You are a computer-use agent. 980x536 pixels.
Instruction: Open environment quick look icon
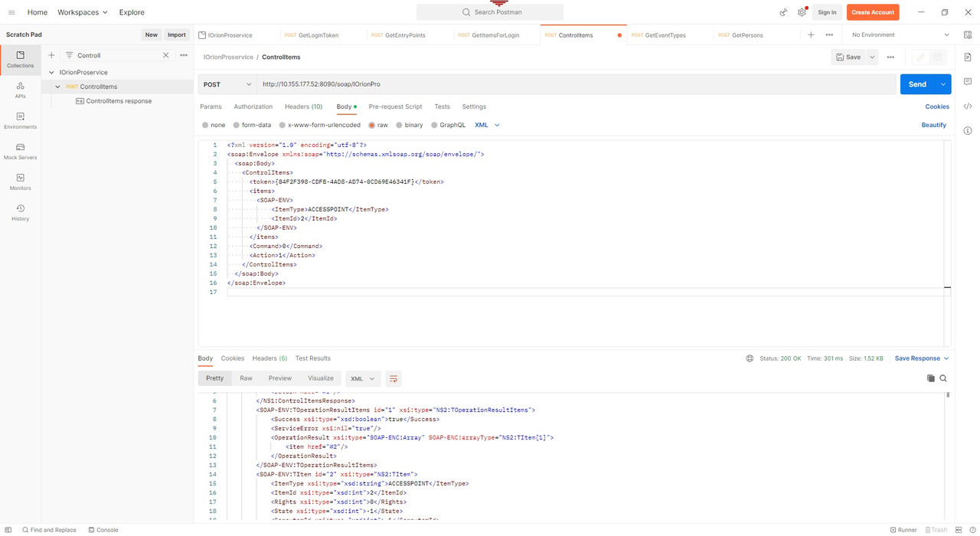[968, 34]
